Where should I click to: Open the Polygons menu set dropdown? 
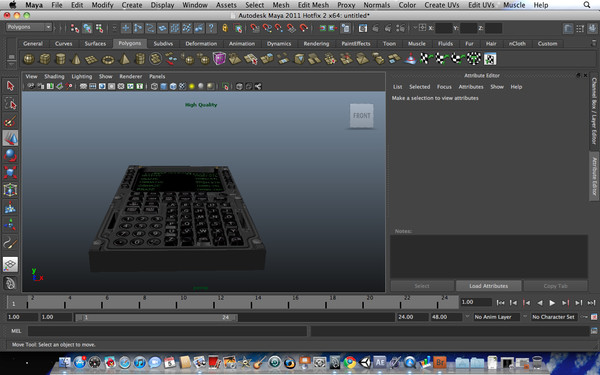pos(29,27)
